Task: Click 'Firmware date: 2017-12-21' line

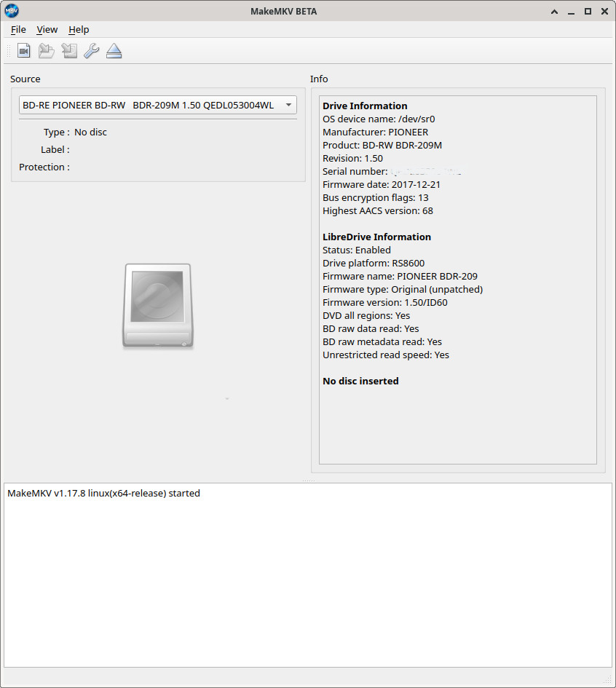Action: (x=382, y=185)
